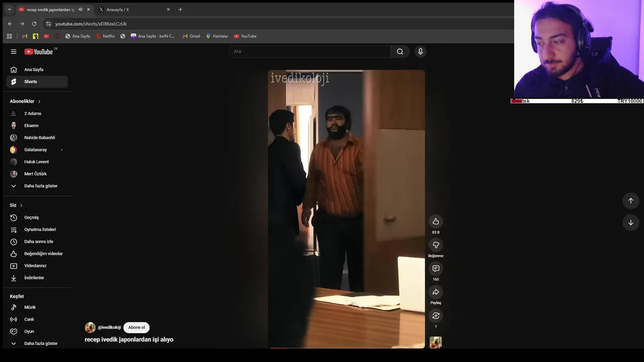The image size is (644, 362).
Task: Open the Netflix bookmark
Action: [x=105, y=36]
